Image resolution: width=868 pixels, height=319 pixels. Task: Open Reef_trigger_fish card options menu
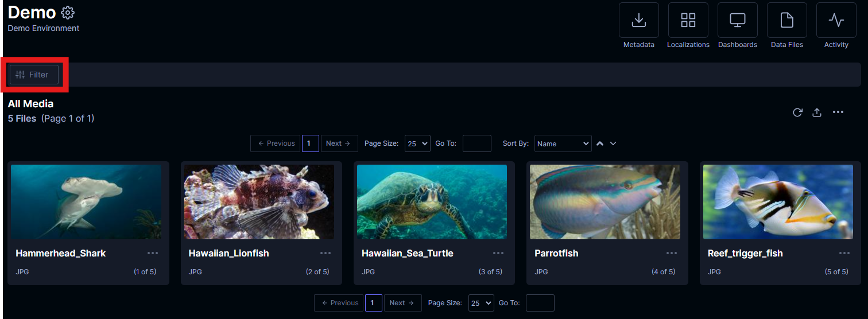coord(844,253)
